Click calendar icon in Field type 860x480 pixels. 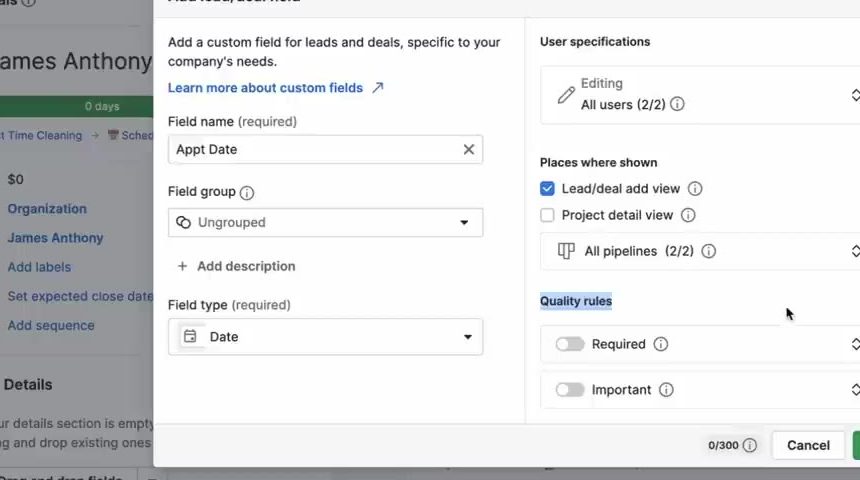point(190,336)
